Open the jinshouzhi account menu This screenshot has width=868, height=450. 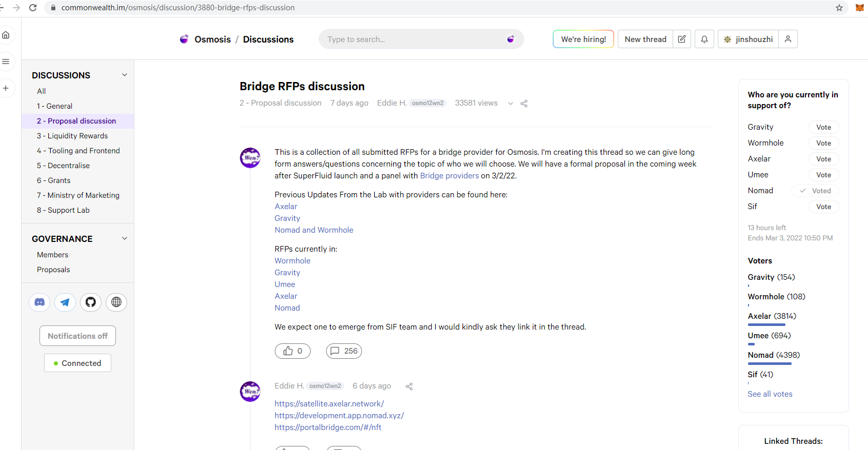tap(749, 39)
